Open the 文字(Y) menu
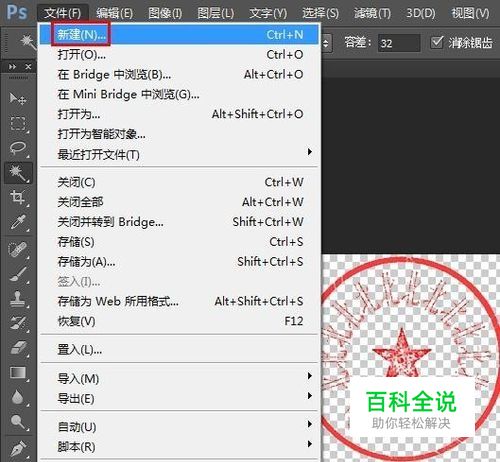Screen dimensions: 500x462 268,13
